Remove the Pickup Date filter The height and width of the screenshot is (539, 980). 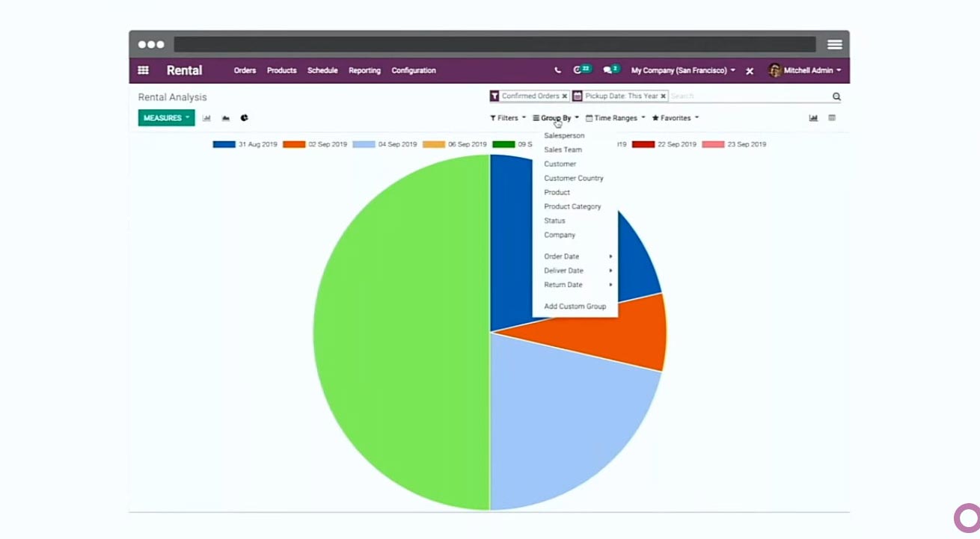[663, 96]
